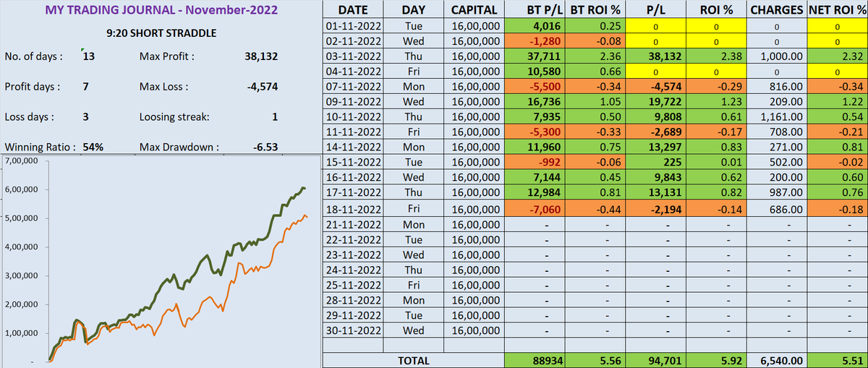Click the date cell 01-11-2022
Image resolution: width=868 pixels, height=368 pixels.
tap(352, 26)
